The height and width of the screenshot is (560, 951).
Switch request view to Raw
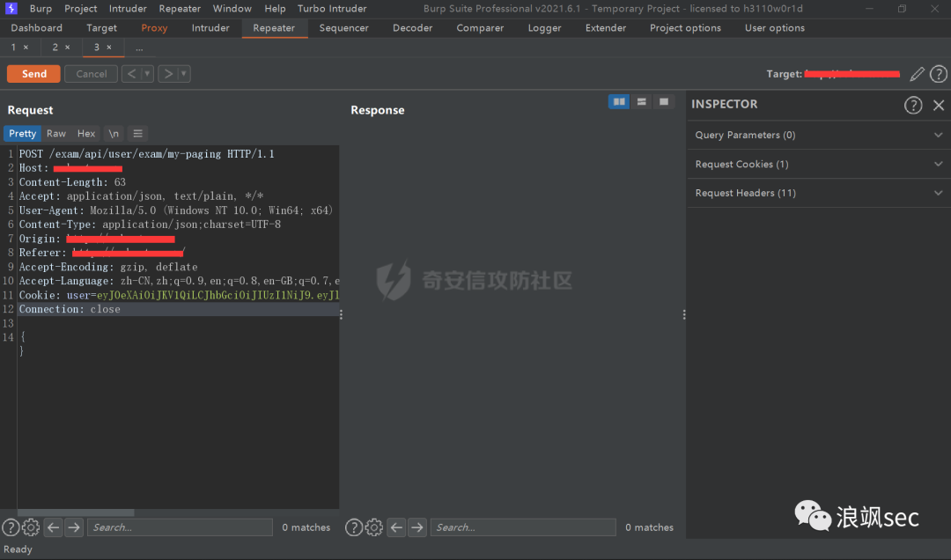point(56,134)
